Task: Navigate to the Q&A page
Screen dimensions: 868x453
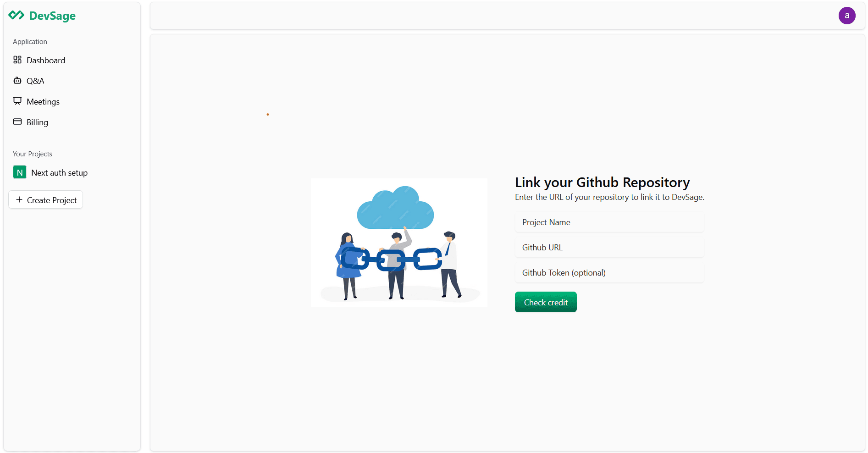Action: click(x=35, y=81)
